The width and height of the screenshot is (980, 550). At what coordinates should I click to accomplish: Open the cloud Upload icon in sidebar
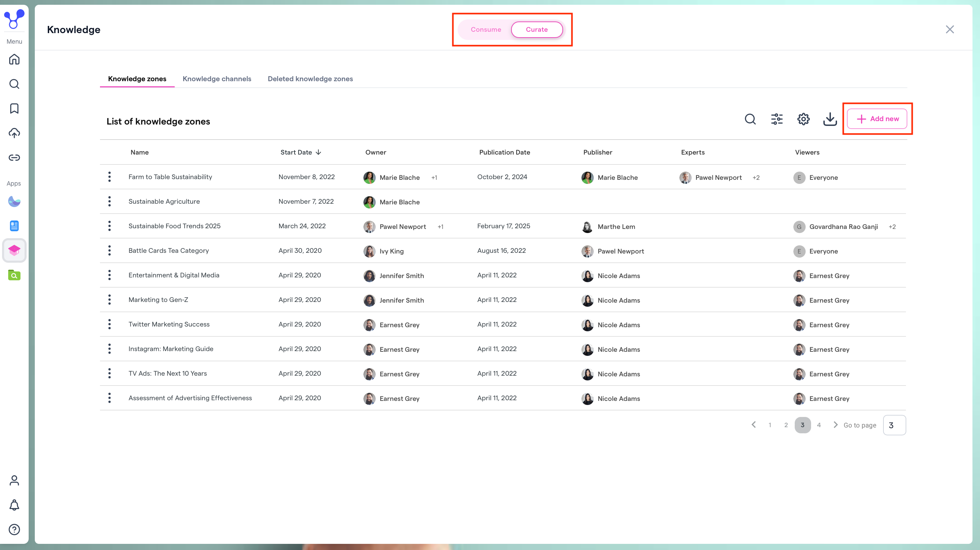14,133
